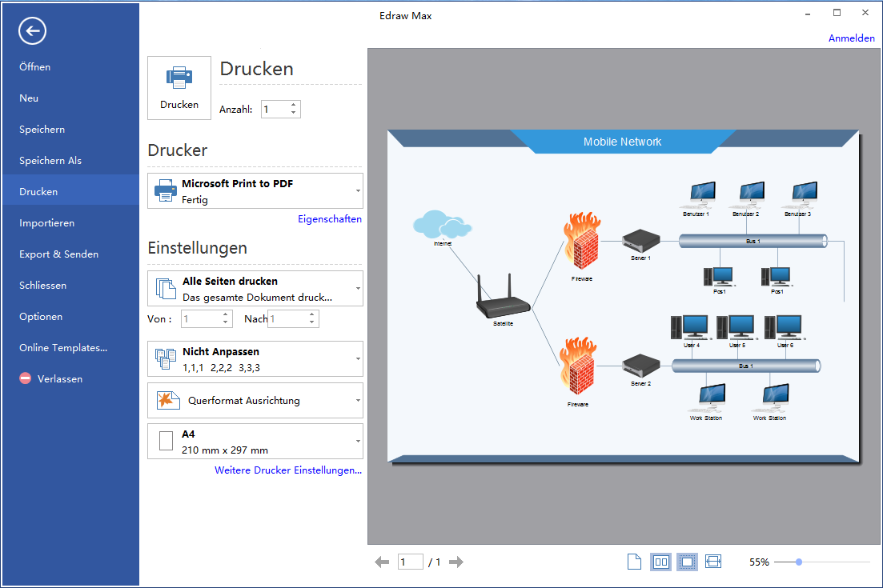Click the Alle Seiten drucken pages icon

pos(166,289)
